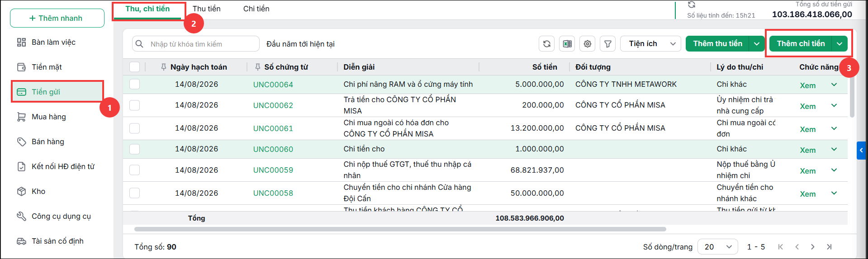Click Thêm chi tiền button
868x259 pixels.
pyautogui.click(x=801, y=44)
